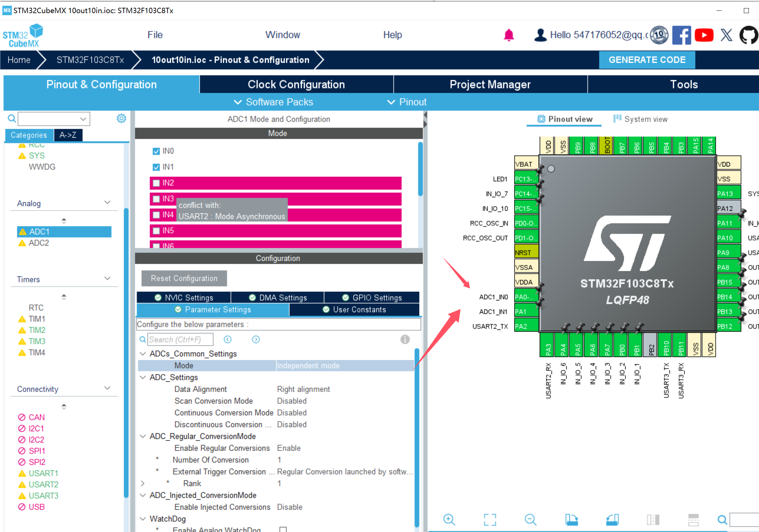Go to next parameter search result
The width and height of the screenshot is (759, 532).
[x=256, y=339]
